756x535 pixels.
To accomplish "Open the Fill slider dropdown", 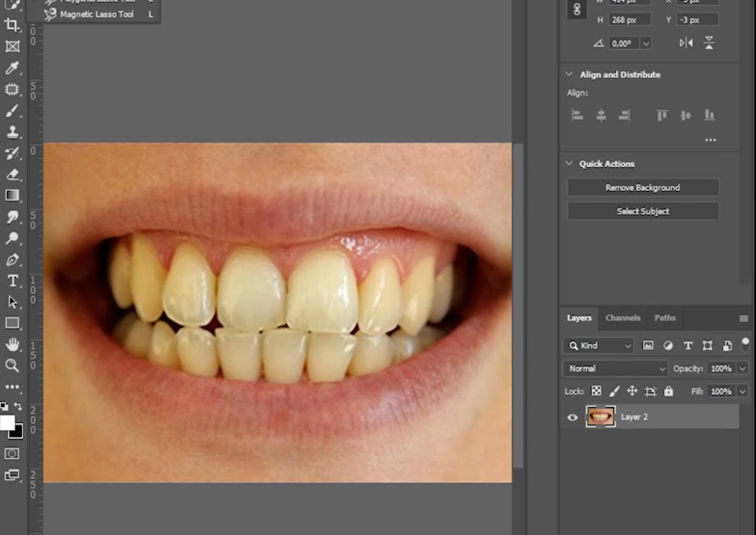I will point(743,392).
